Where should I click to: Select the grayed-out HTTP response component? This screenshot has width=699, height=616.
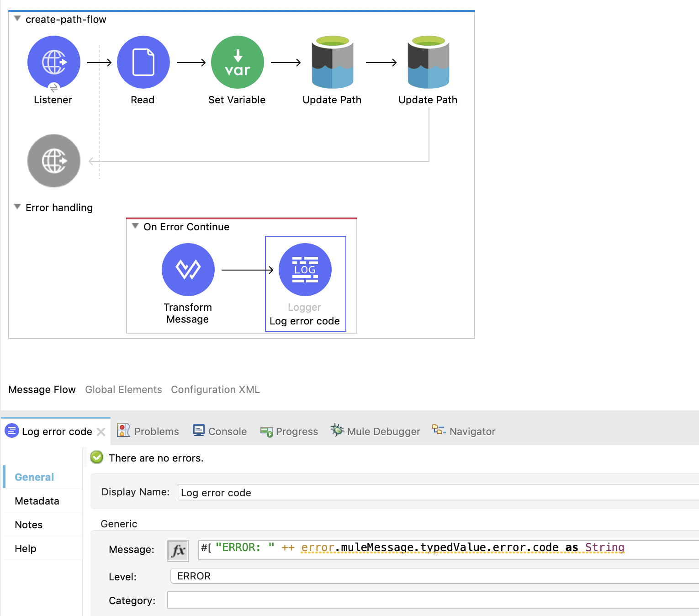tap(53, 161)
